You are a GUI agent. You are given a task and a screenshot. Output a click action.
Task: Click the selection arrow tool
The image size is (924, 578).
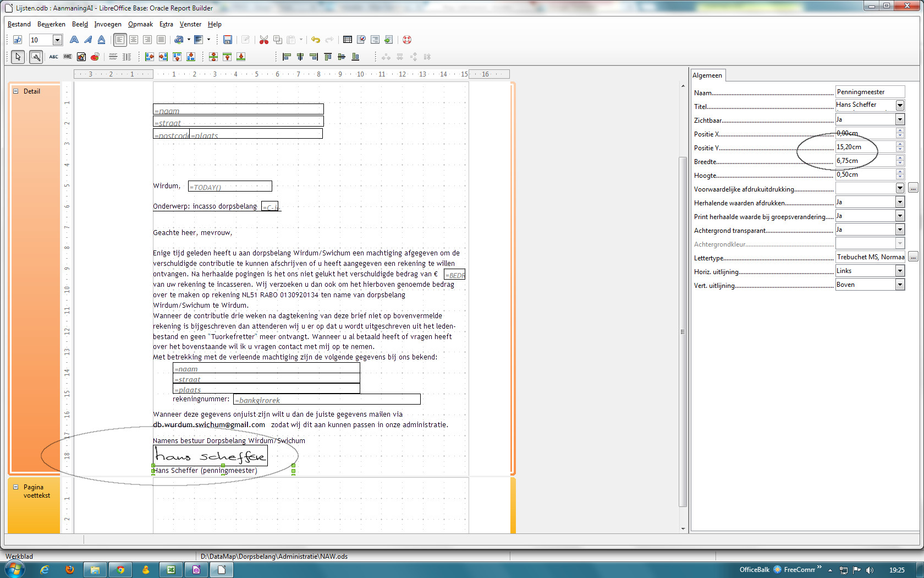18,57
